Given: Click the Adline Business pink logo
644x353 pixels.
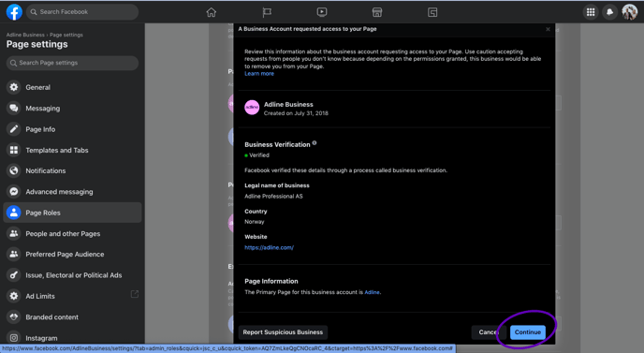Looking at the screenshot, I should point(252,108).
